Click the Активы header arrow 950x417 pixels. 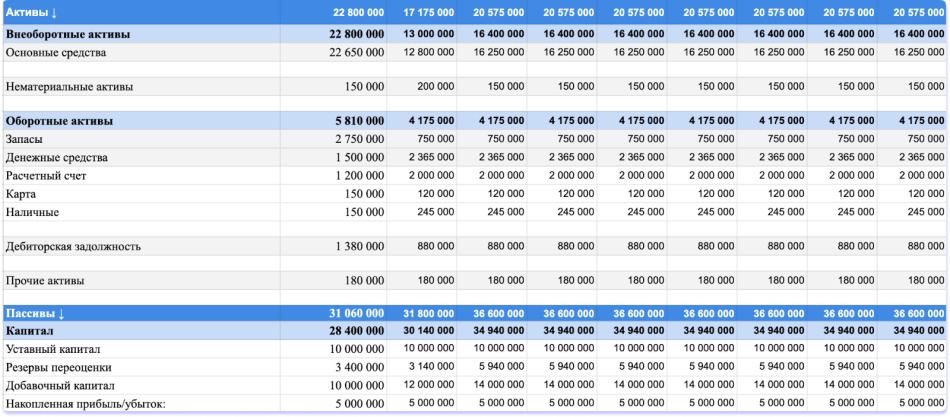pos(53,12)
